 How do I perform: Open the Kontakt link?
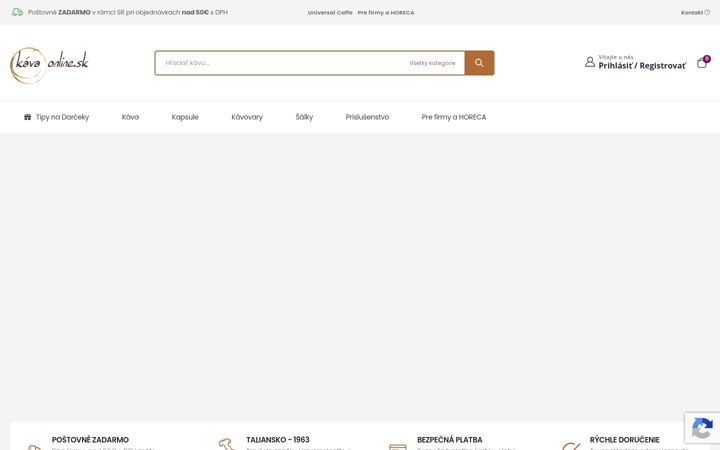(x=692, y=13)
